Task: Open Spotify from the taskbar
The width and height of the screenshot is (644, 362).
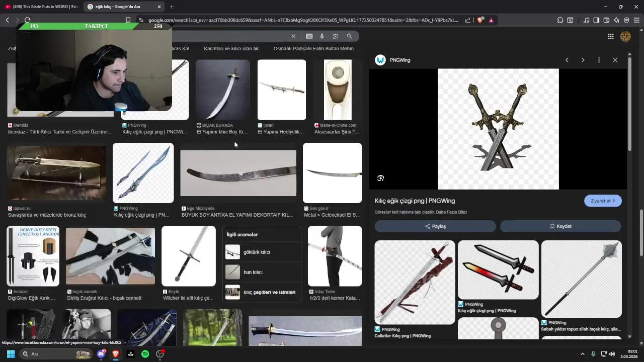Action: pos(145,354)
